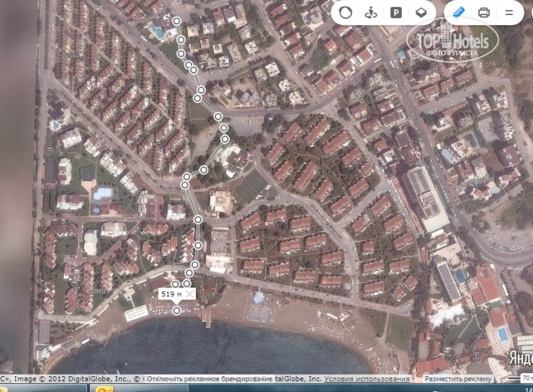The height and width of the screenshot is (392, 533).
Task: Open the hamburger menu in toolbar
Action: point(509,12)
